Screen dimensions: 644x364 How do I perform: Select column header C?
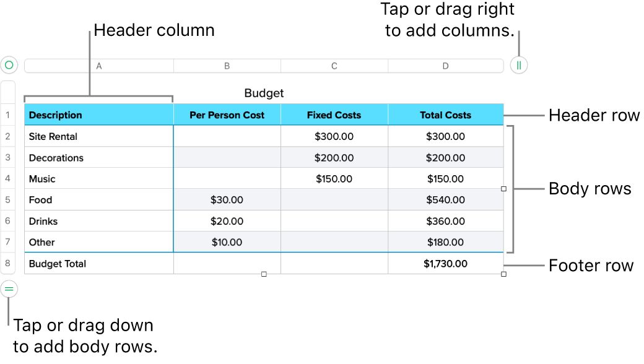[334, 65]
